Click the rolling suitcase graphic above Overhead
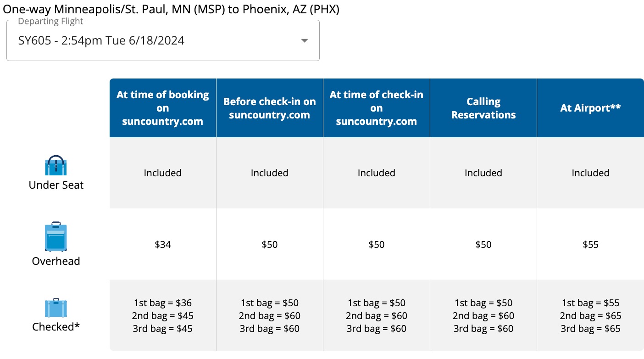Screen dimensions: 644x359 [56, 236]
